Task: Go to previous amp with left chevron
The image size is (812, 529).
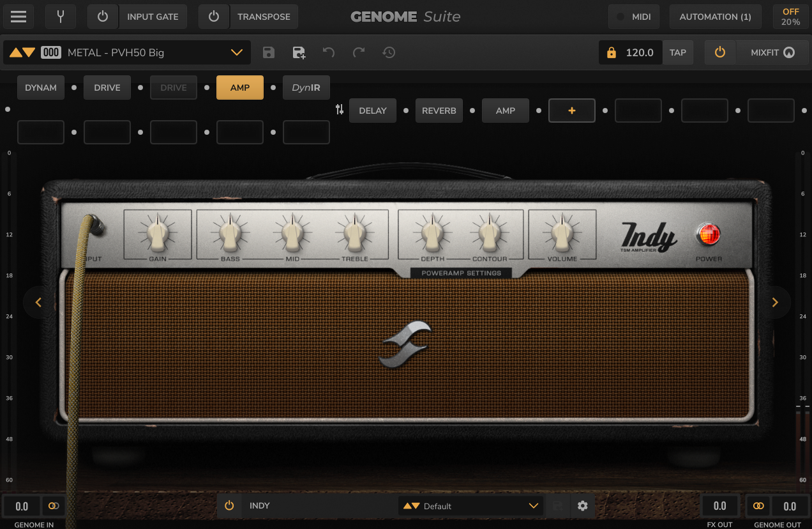Action: coord(38,302)
